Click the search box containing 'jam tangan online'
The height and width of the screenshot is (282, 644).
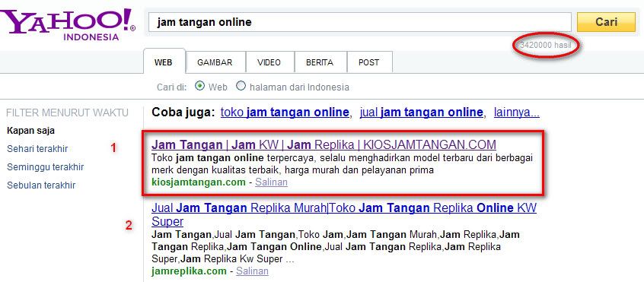360,22
